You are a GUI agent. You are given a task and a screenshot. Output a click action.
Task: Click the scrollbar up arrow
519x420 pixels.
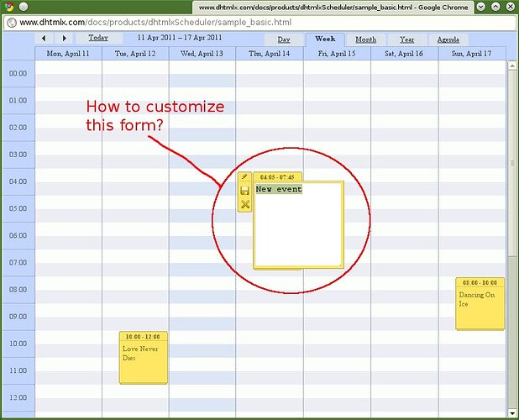click(512, 66)
